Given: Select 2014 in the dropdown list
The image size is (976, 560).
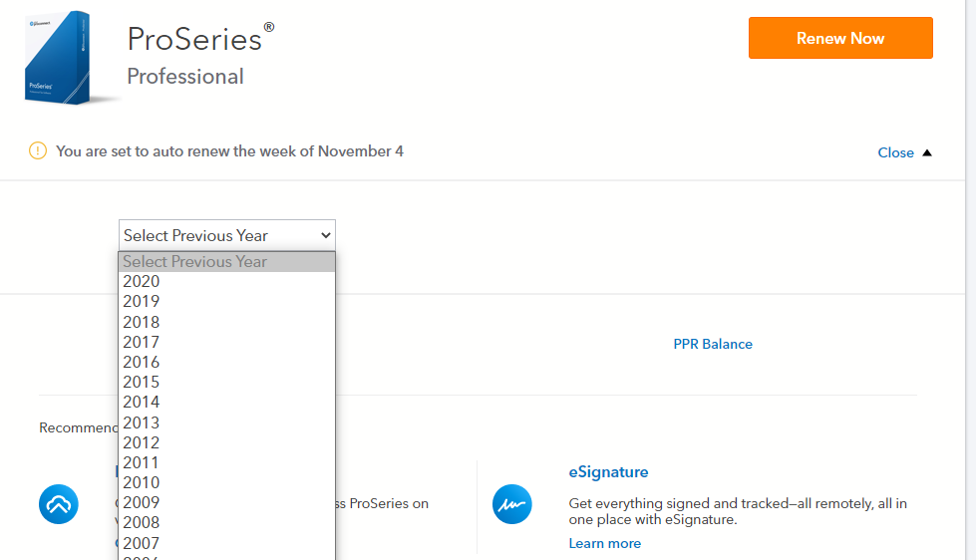Looking at the screenshot, I should pos(142,402).
